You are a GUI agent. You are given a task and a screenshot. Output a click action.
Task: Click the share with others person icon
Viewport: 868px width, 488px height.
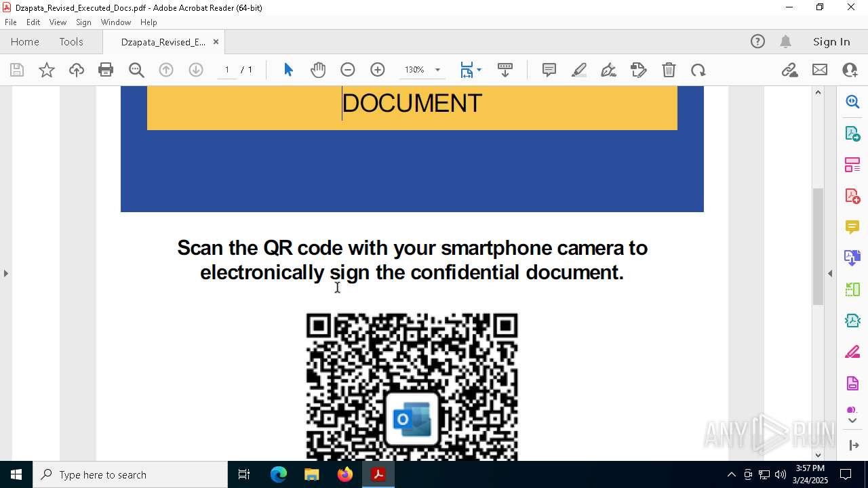(x=850, y=70)
